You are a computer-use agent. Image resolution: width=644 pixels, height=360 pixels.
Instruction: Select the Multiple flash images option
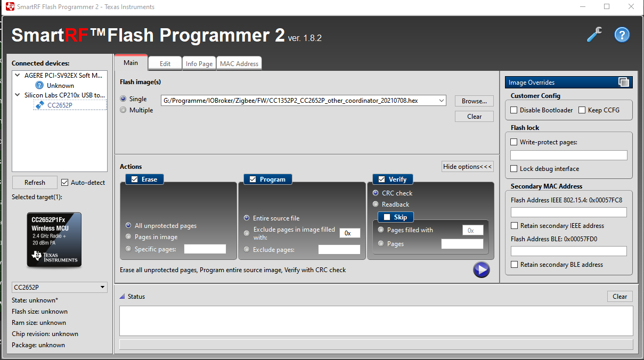click(124, 110)
